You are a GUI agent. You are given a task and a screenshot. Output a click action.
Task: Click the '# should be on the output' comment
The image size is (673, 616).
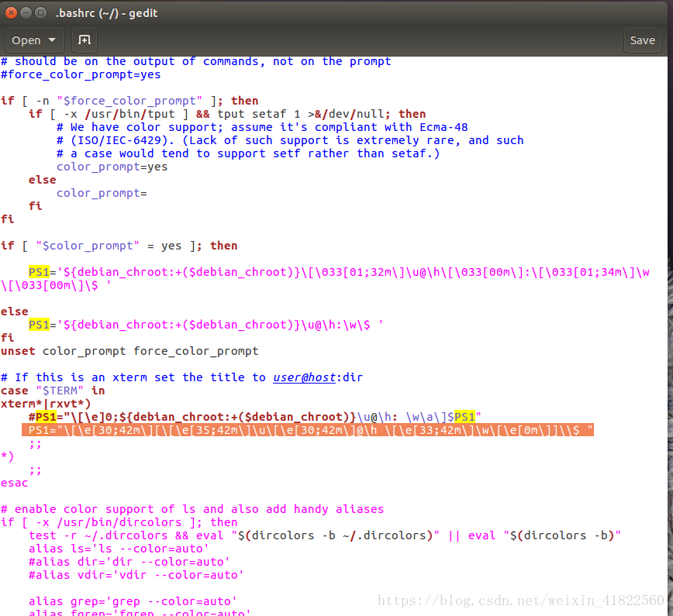pyautogui.click(x=196, y=62)
